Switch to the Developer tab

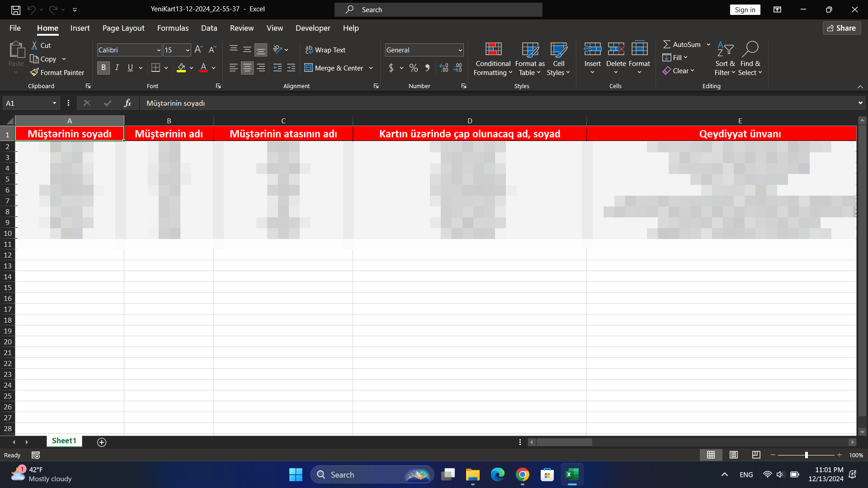pyautogui.click(x=313, y=28)
